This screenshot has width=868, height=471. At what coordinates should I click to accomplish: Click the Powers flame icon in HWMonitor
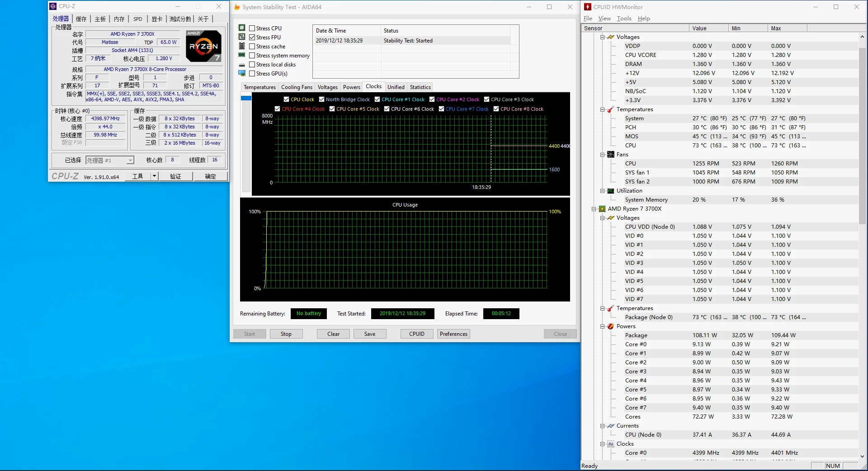click(x=611, y=326)
